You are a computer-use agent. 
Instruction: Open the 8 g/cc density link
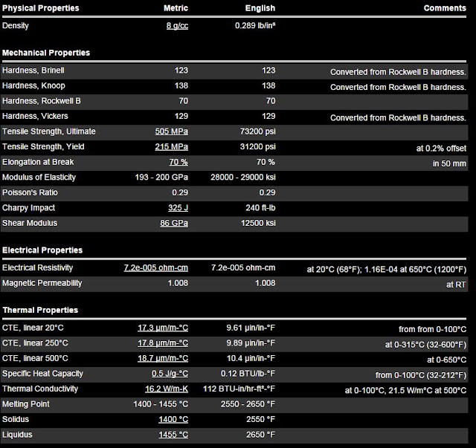tap(177, 26)
